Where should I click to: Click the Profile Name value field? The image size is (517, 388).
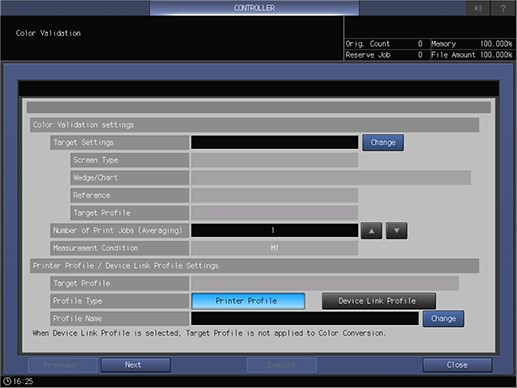pos(305,319)
